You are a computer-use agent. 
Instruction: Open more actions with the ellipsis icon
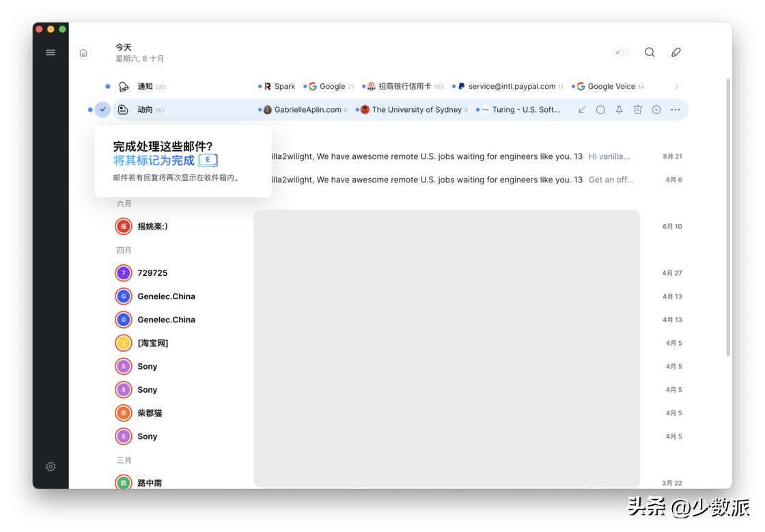675,109
